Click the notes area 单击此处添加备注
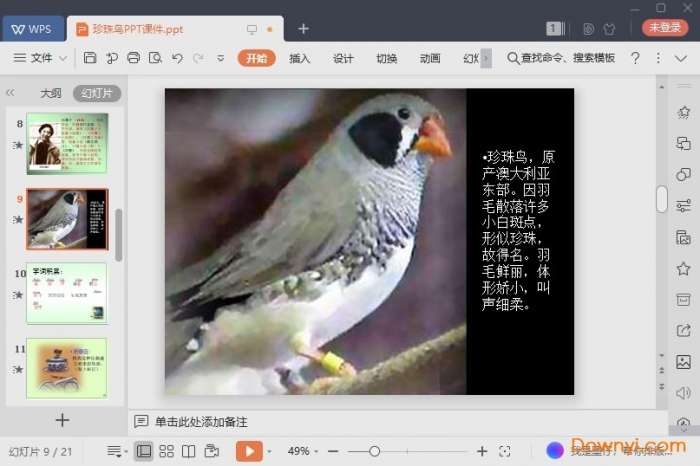 [x=201, y=422]
